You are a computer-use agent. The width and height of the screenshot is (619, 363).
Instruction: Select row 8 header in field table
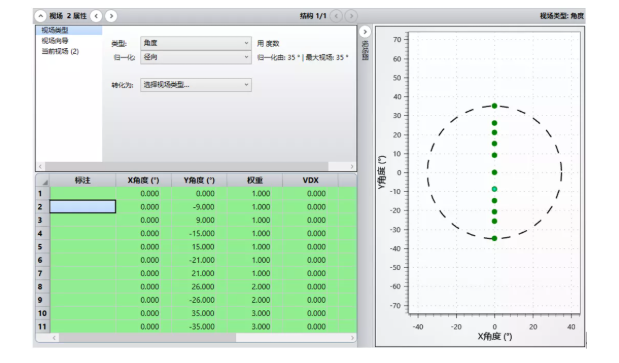(x=42, y=286)
